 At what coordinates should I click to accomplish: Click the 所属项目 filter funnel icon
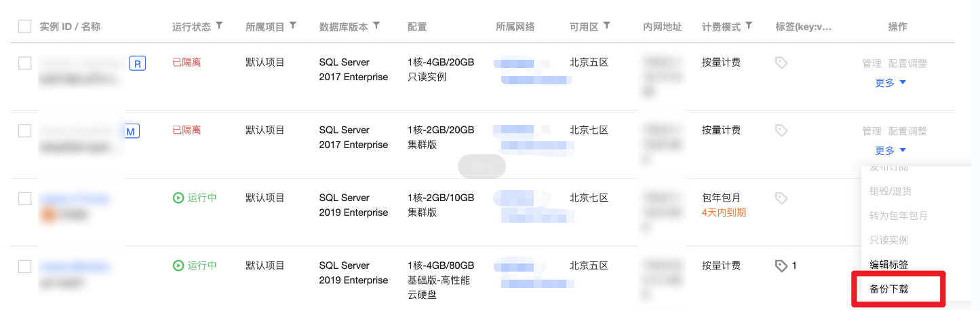tap(292, 26)
